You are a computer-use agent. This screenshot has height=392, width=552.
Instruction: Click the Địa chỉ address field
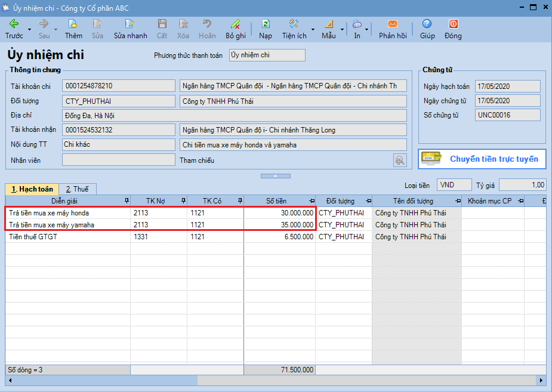coord(235,115)
